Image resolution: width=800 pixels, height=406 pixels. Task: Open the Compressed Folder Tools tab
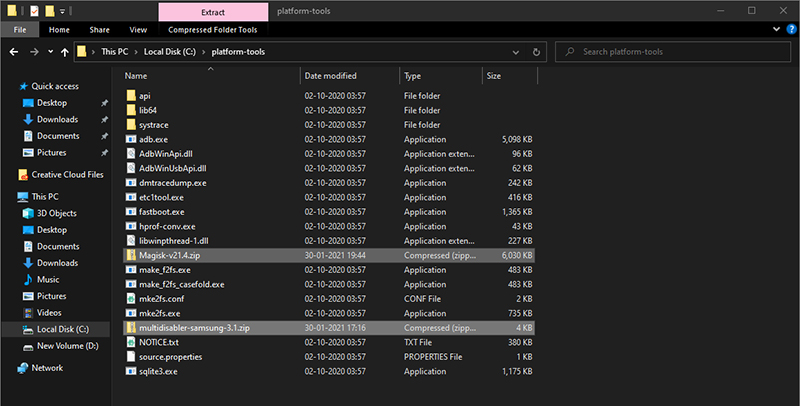pyautogui.click(x=213, y=30)
